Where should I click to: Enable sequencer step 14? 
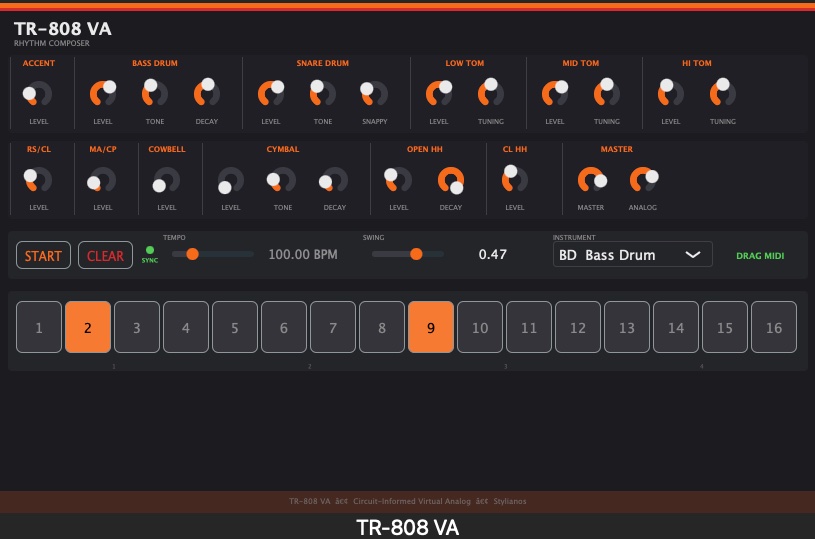(x=676, y=327)
